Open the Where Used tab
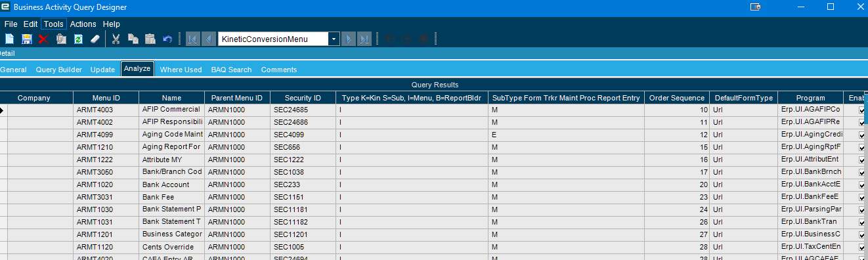 click(x=181, y=70)
